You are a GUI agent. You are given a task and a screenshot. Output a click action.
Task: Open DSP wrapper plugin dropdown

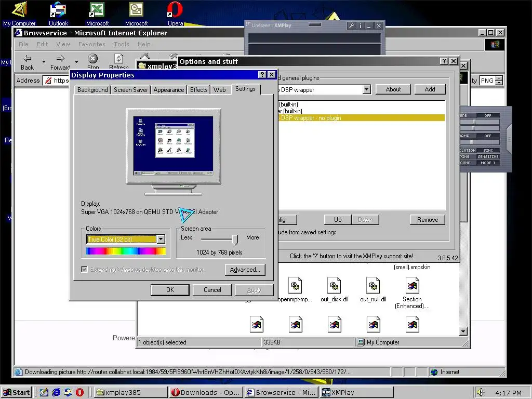tap(366, 89)
